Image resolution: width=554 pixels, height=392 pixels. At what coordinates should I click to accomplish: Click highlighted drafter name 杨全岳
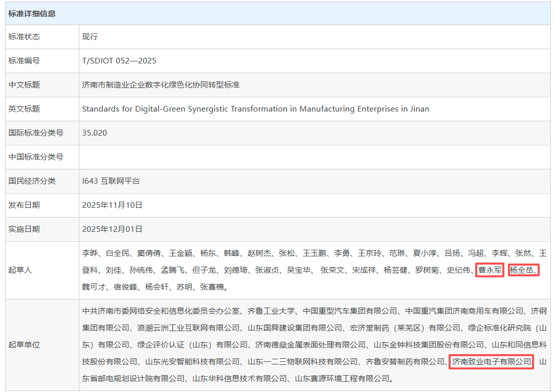[x=523, y=270]
